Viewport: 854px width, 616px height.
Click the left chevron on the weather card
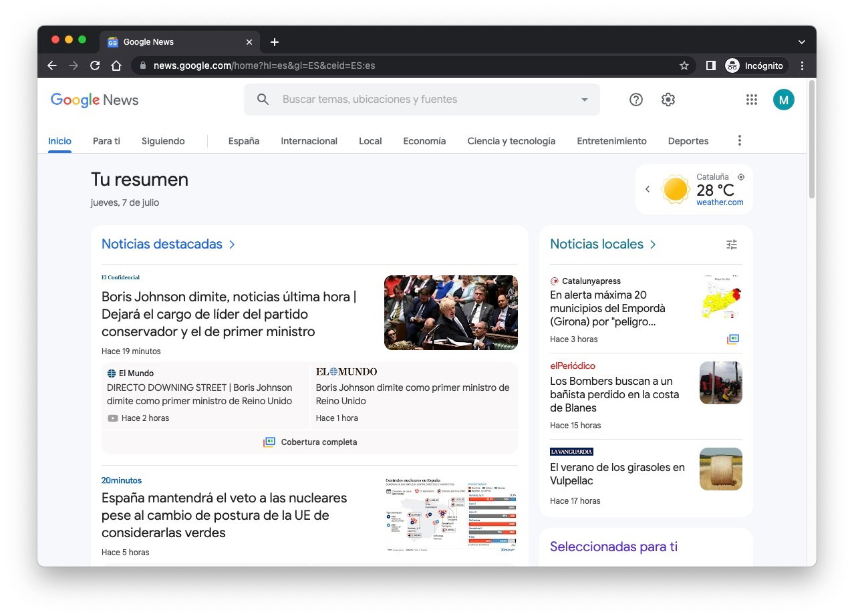pyautogui.click(x=647, y=188)
